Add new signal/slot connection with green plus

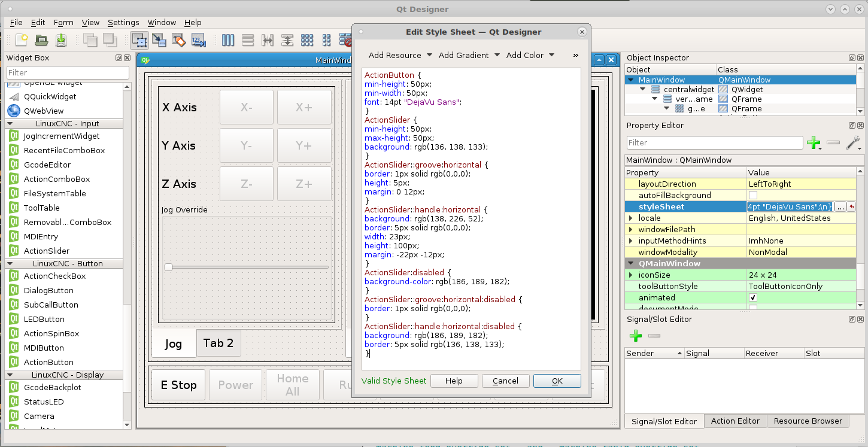click(x=636, y=336)
